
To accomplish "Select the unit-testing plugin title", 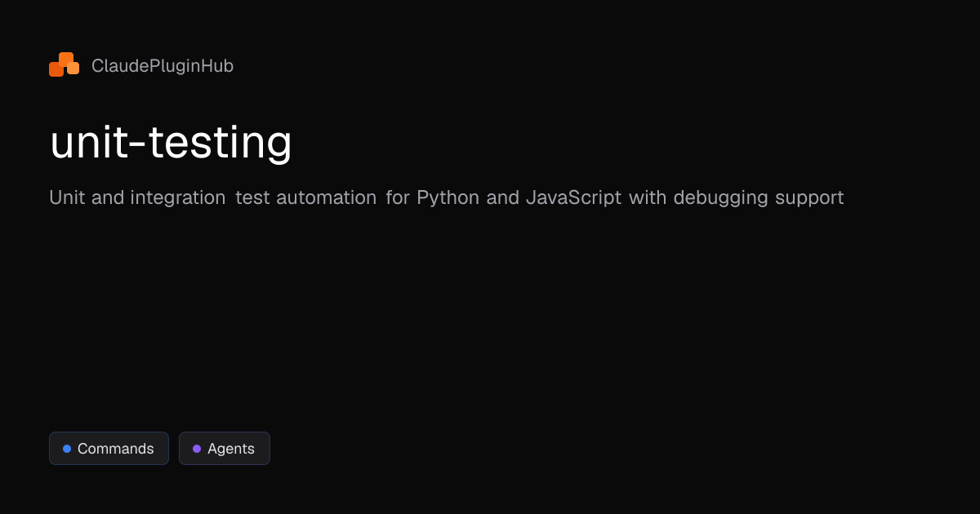I will tap(171, 142).
